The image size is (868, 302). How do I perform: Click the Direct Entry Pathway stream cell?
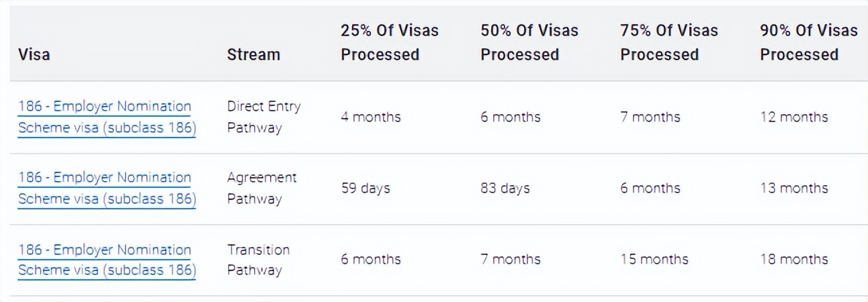click(264, 117)
